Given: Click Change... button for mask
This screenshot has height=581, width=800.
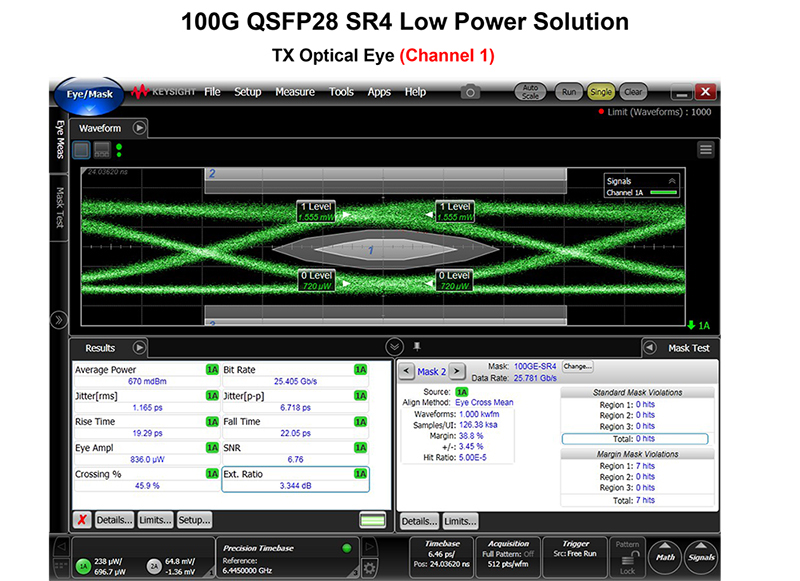Looking at the screenshot, I should [x=578, y=367].
